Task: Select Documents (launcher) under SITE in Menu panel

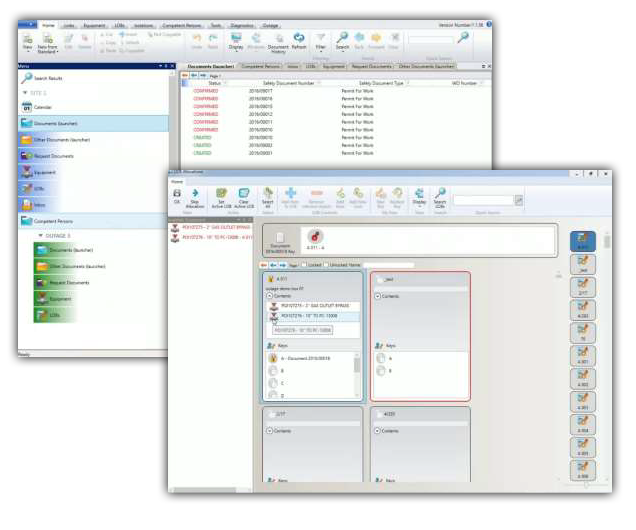Action: click(x=94, y=123)
